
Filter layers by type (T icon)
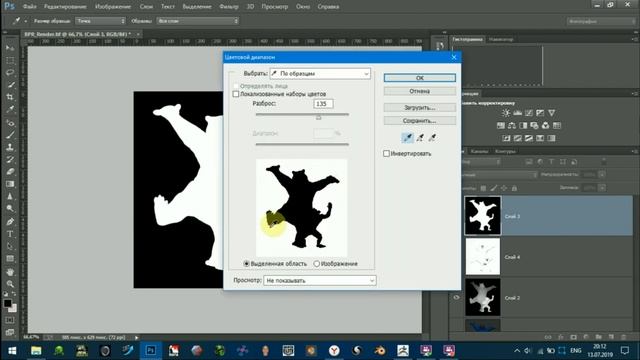pos(551,162)
